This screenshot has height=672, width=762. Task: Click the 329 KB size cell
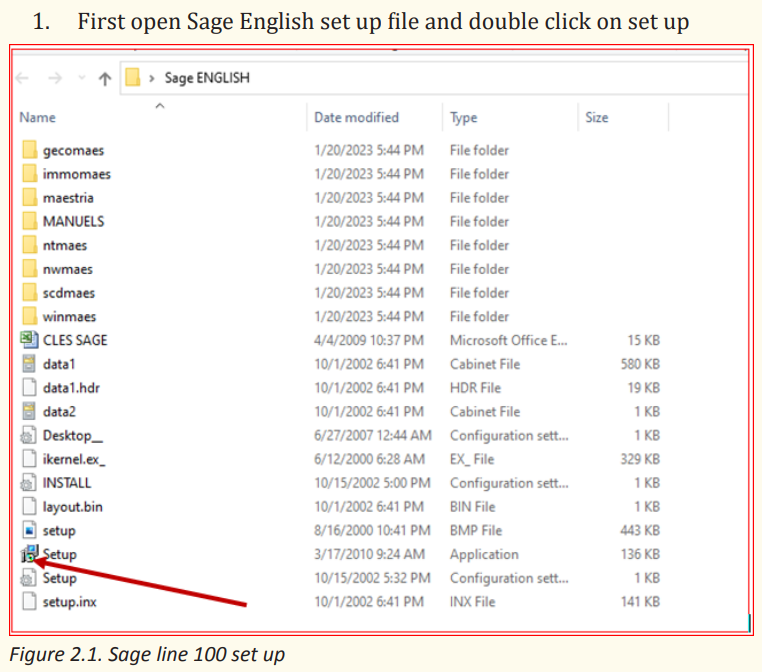(640, 459)
